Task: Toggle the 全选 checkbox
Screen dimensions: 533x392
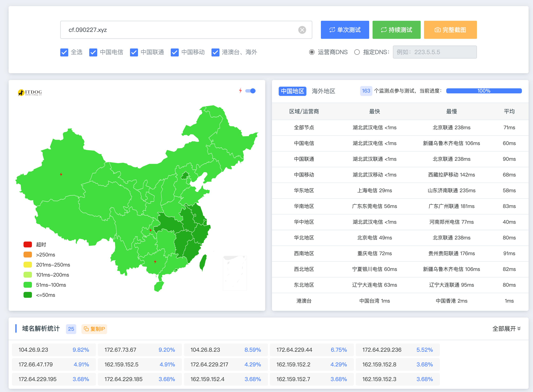Action: click(x=64, y=52)
